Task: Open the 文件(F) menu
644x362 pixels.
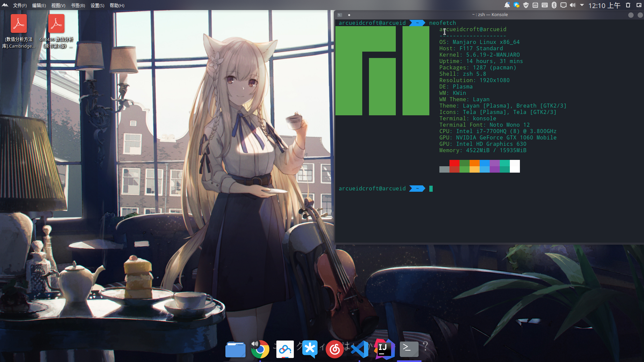Action: (20, 5)
